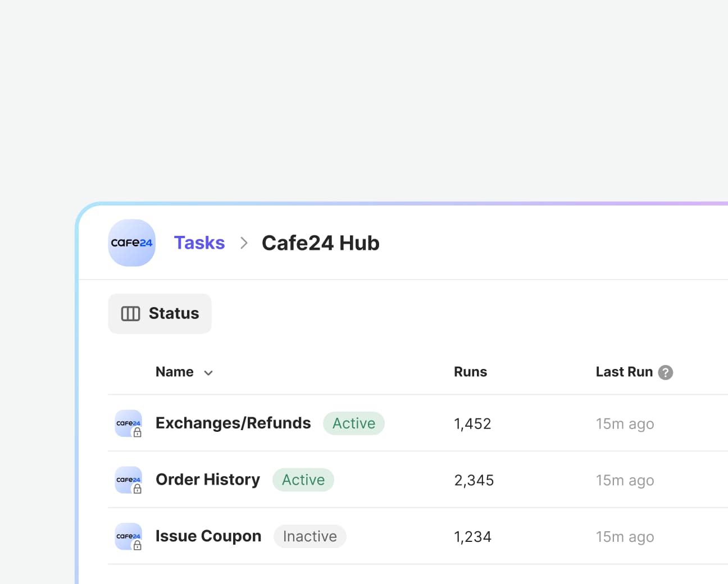Viewport: 728px width, 584px height.
Task: Toggle the Inactive badge on Issue Coupon
Action: point(310,536)
